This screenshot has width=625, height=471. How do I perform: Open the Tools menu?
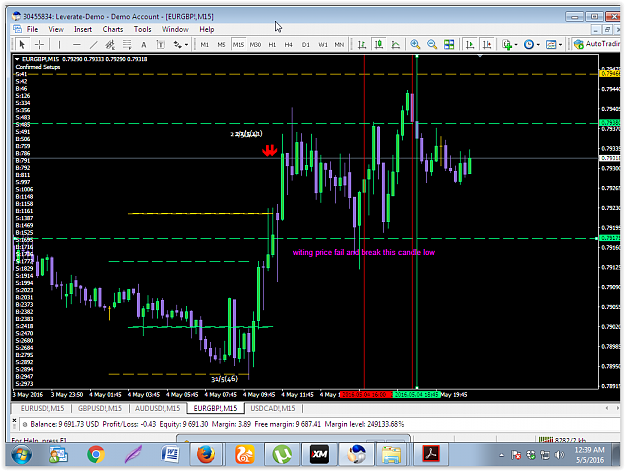tap(143, 29)
